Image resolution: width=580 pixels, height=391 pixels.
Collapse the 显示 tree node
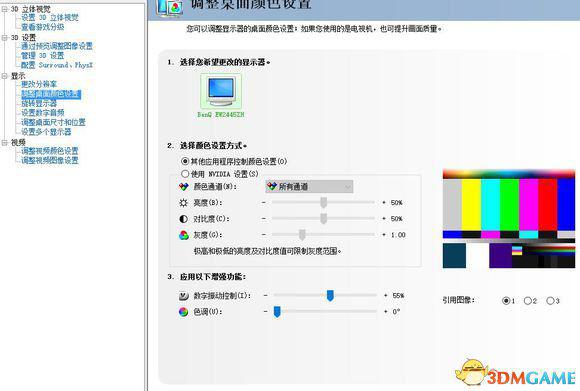coord(4,76)
